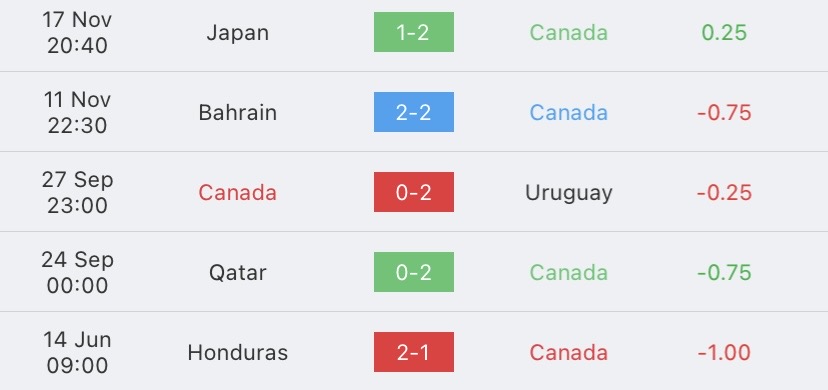828x390 pixels.
Task: Select the Uruguay team name
Action: (x=569, y=194)
